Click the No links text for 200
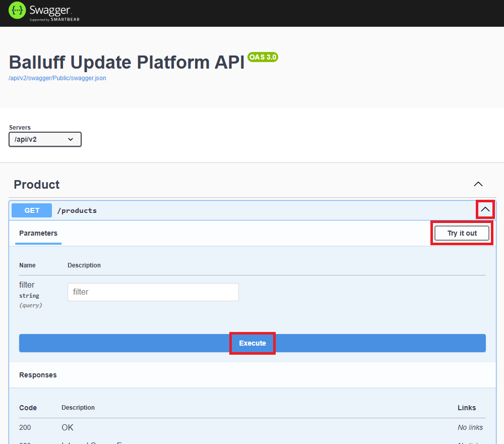This screenshot has width=504, height=444. [x=470, y=427]
